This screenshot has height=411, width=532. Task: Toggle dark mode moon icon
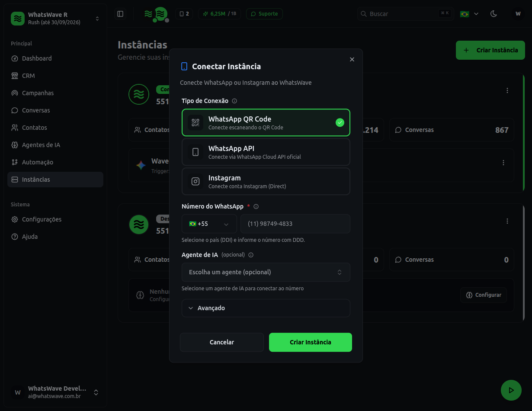(494, 14)
